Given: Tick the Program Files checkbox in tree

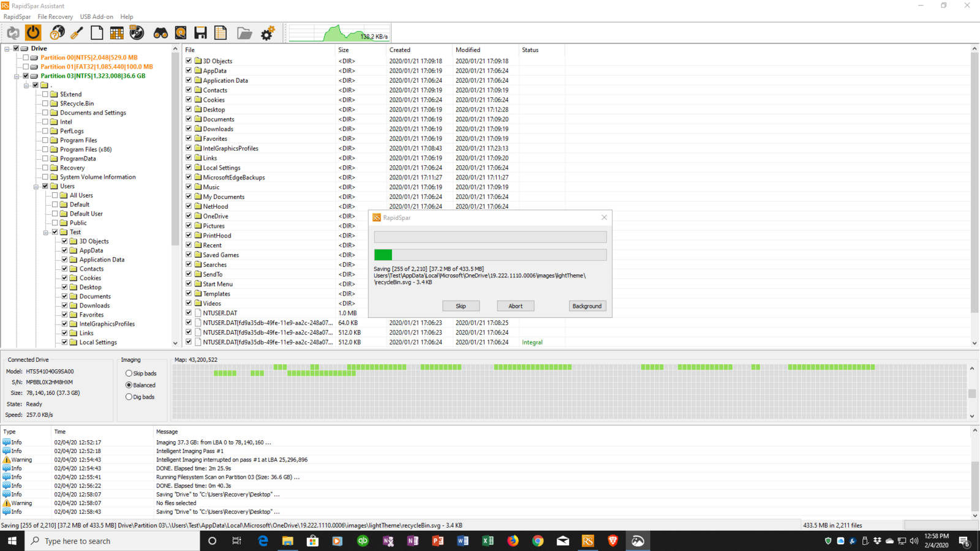Looking at the screenshot, I should click(x=45, y=140).
